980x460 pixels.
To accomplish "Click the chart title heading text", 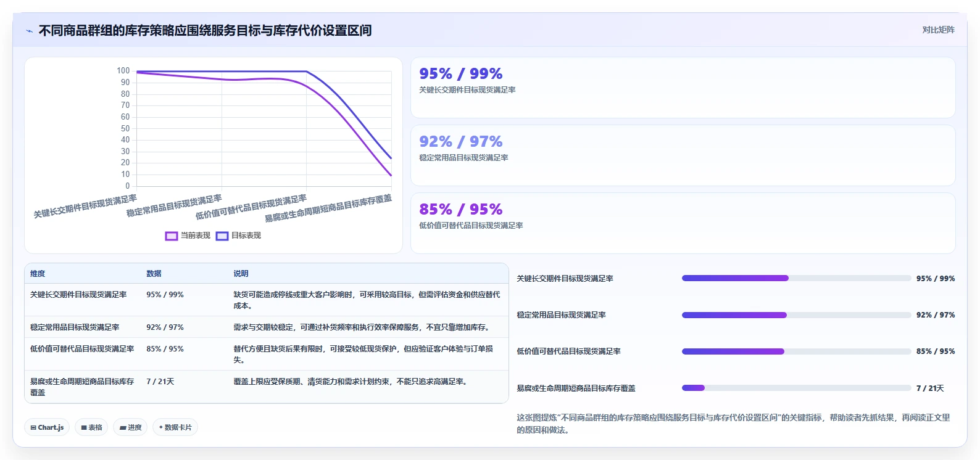I will (x=205, y=30).
